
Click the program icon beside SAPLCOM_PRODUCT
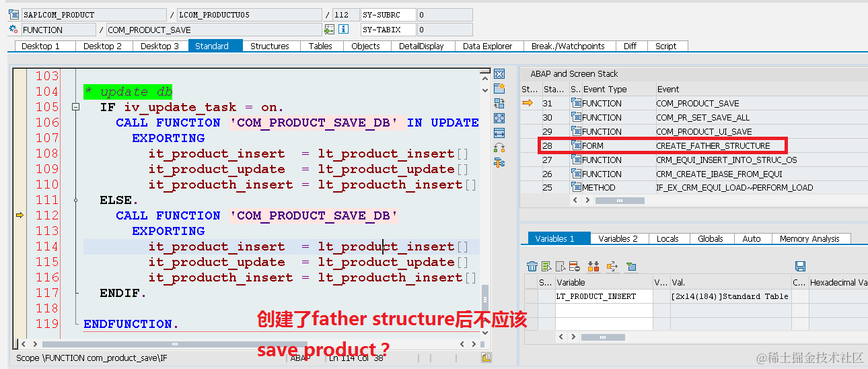[x=13, y=15]
